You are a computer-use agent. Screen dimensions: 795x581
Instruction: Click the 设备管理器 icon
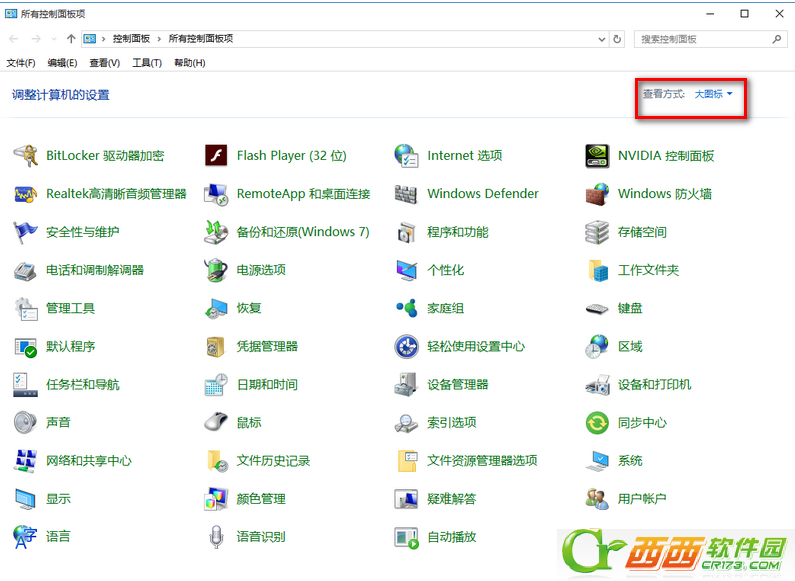tap(407, 385)
